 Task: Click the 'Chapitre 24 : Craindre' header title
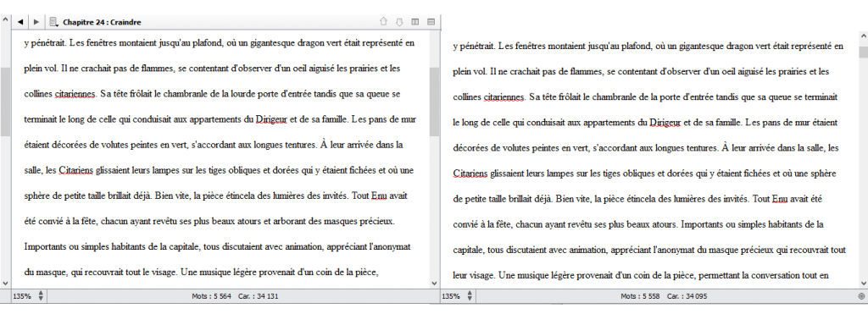pos(102,22)
